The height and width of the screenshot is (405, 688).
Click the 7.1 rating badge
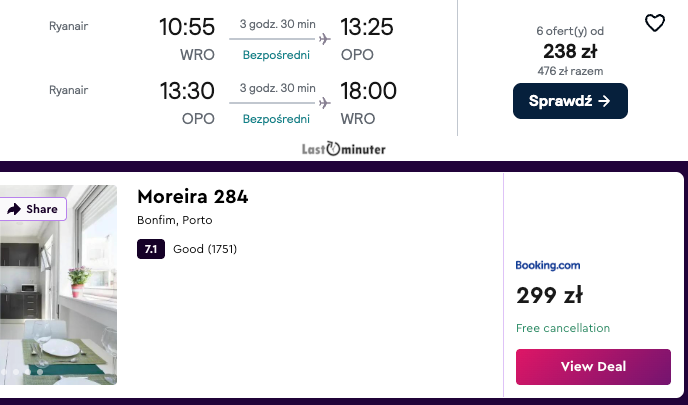point(150,249)
